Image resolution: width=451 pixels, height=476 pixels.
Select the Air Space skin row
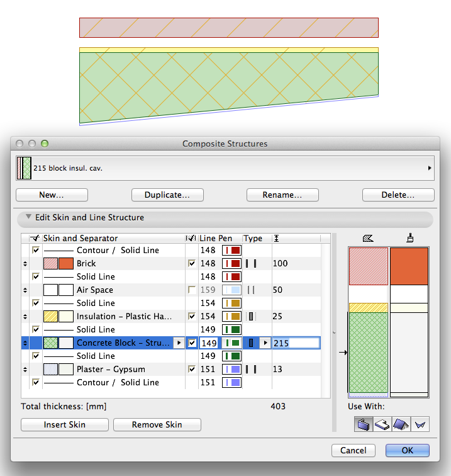click(x=171, y=290)
